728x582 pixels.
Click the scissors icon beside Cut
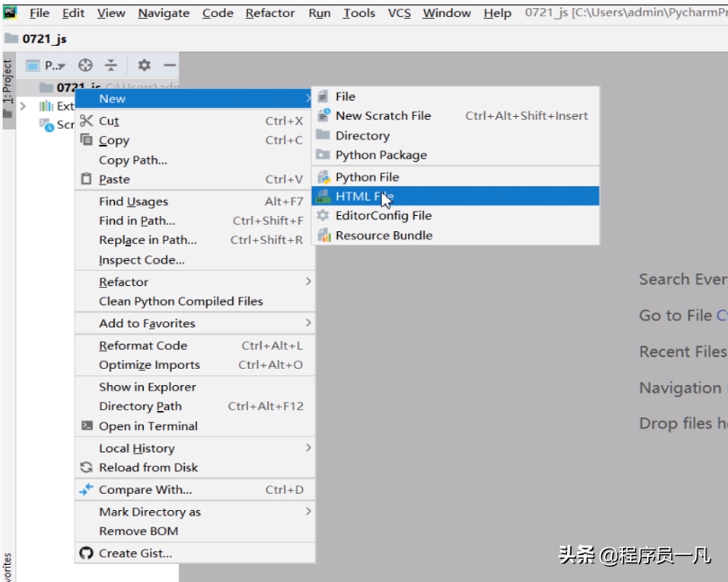pyautogui.click(x=86, y=121)
